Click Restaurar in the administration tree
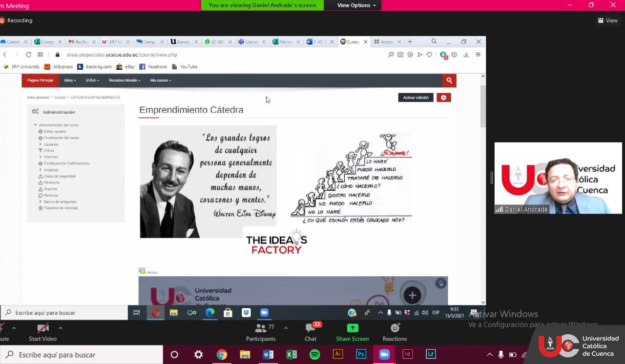The height and width of the screenshot is (364, 625). (x=52, y=182)
